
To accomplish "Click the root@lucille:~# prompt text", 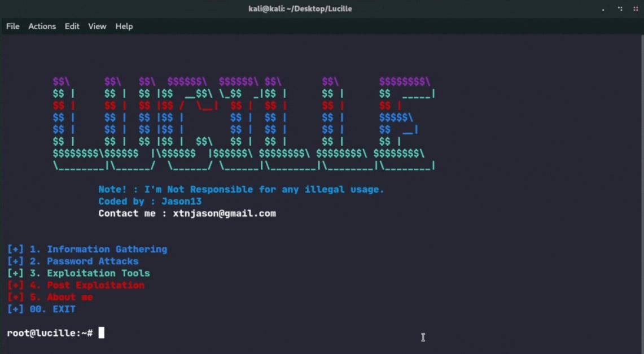I will click(50, 333).
